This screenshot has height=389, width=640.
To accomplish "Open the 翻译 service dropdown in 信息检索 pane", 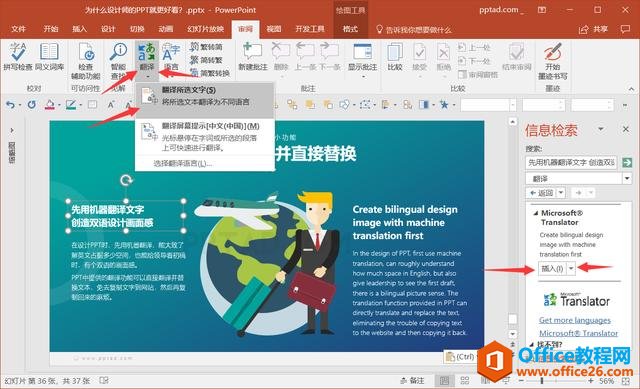I will coord(627,178).
